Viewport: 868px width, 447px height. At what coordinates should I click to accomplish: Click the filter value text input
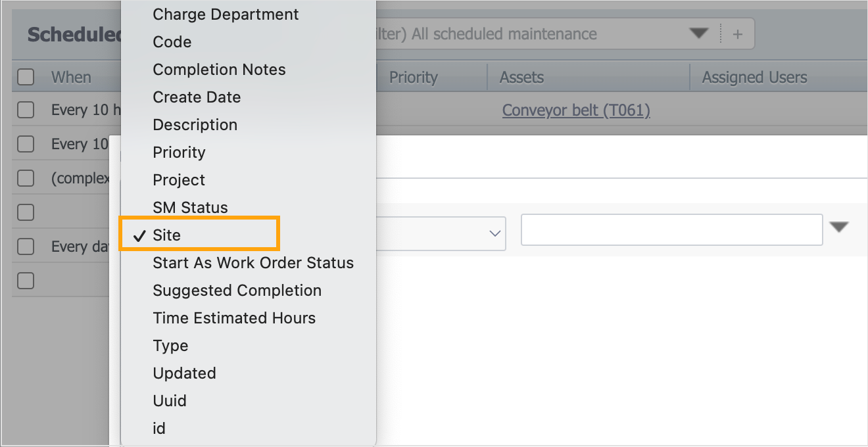(x=671, y=230)
